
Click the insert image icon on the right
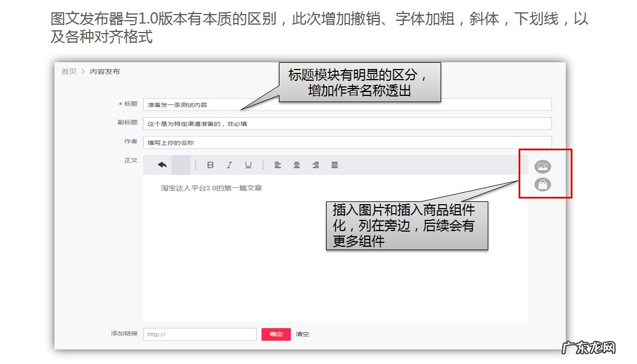(542, 166)
